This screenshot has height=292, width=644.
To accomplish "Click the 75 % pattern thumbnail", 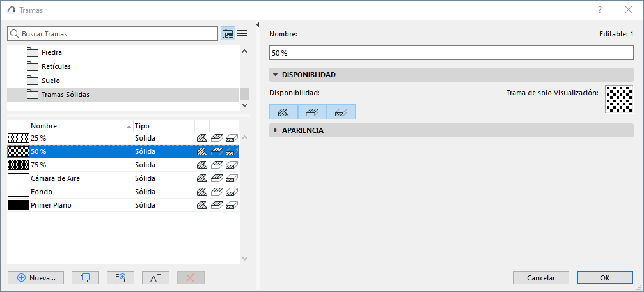I will point(19,165).
